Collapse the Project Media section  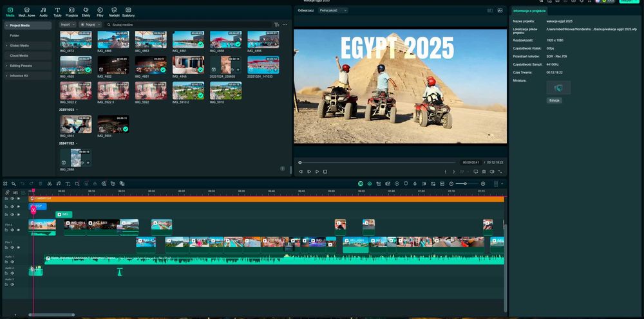click(x=7, y=26)
